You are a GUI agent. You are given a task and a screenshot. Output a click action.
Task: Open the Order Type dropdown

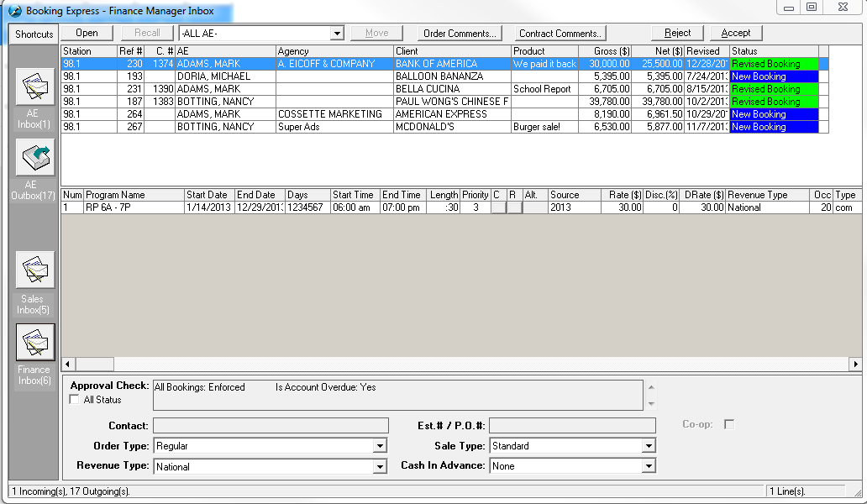(x=380, y=446)
